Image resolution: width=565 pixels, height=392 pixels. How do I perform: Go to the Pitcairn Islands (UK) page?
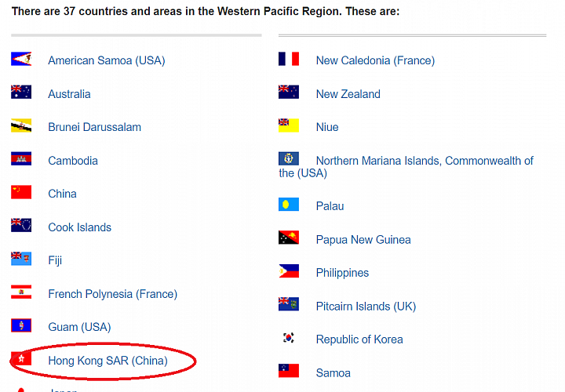pyautogui.click(x=366, y=307)
